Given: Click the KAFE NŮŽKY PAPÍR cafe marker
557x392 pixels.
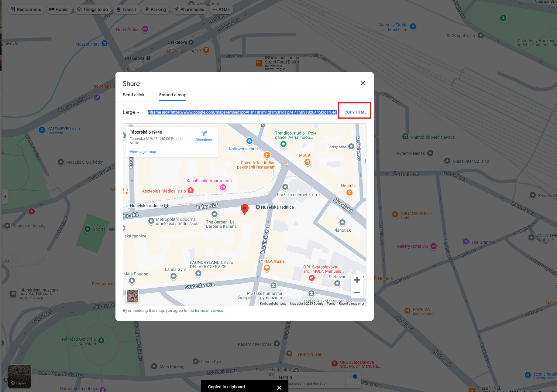Looking at the screenshot, I should (x=206, y=49).
